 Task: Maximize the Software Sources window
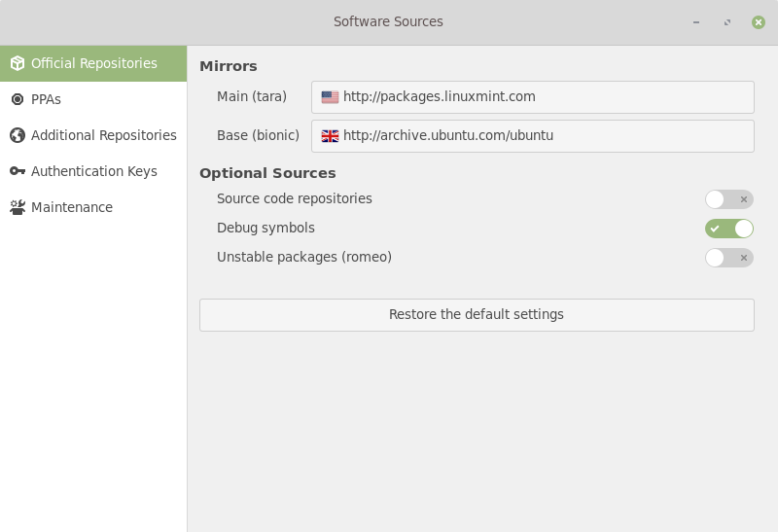tap(726, 21)
